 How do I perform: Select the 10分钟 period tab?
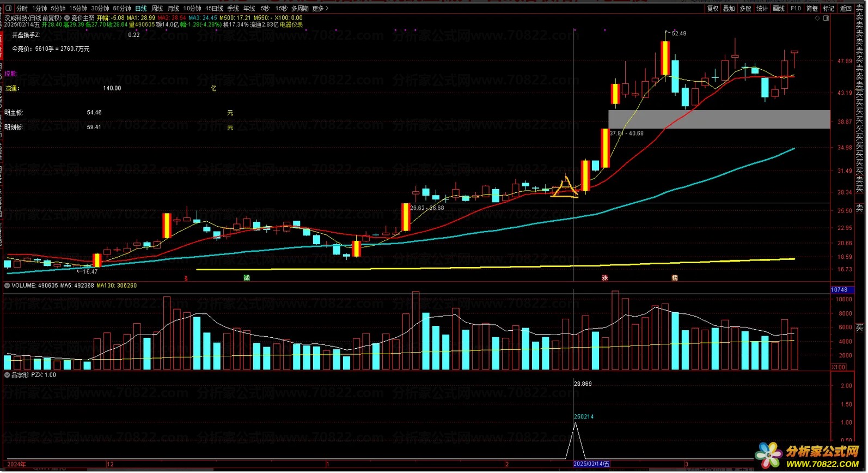(x=192, y=8)
